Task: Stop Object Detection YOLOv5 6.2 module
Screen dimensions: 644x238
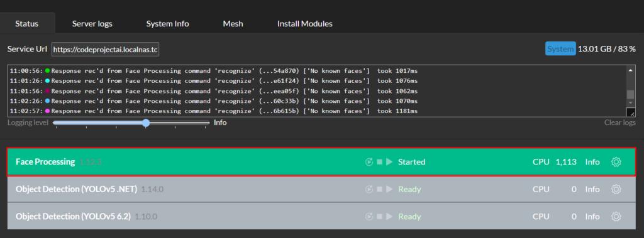Action: coord(379,216)
